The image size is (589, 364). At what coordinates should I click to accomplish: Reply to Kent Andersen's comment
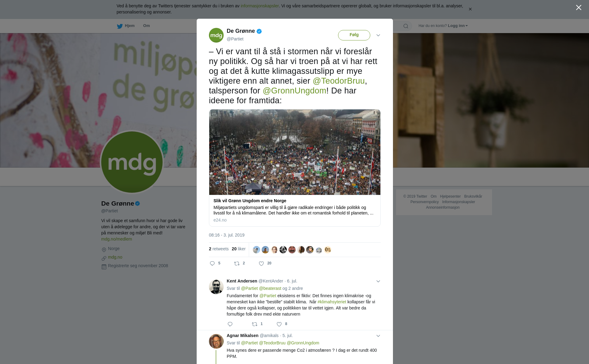coord(230,324)
